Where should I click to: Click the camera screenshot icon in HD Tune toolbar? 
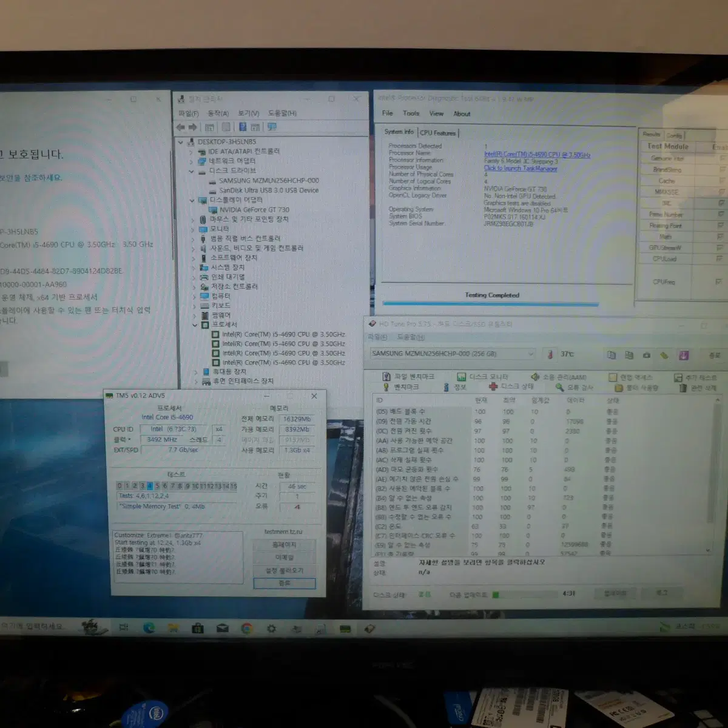click(x=647, y=355)
